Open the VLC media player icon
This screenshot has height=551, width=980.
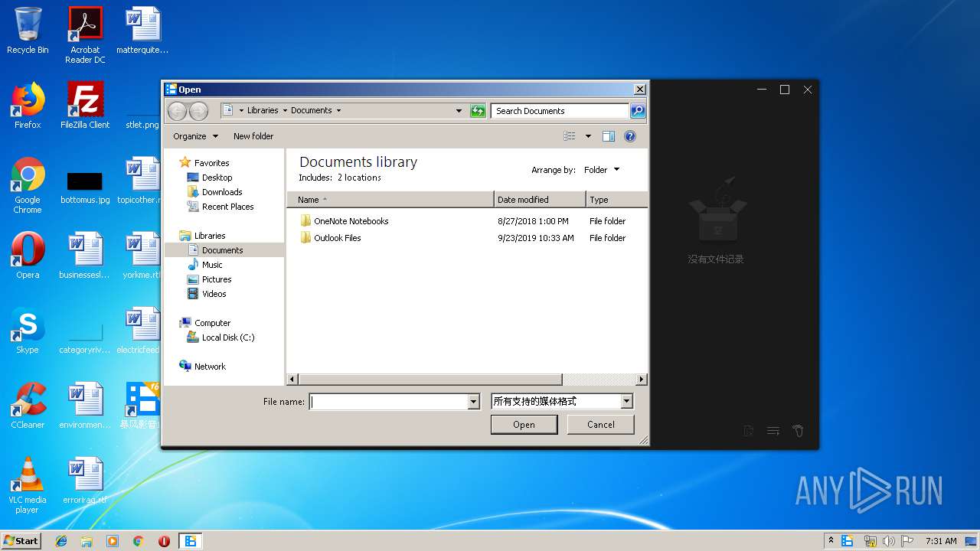pyautogui.click(x=28, y=485)
